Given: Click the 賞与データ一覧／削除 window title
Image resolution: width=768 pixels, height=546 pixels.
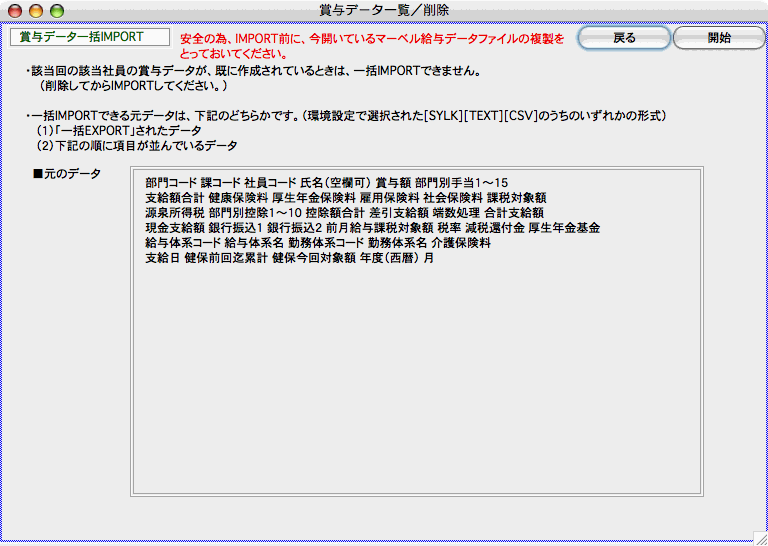Looking at the screenshot, I should click(384, 10).
